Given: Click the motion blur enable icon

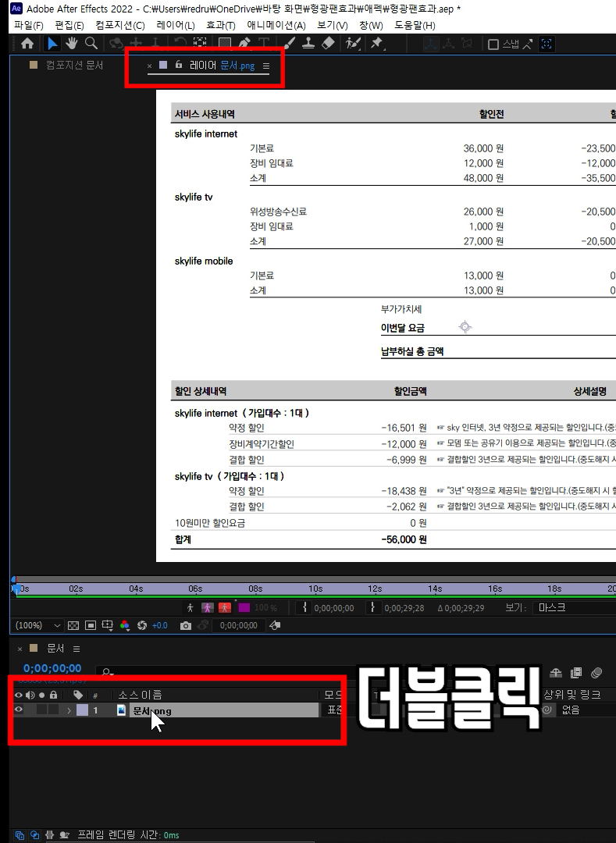Looking at the screenshot, I should click(x=596, y=673).
